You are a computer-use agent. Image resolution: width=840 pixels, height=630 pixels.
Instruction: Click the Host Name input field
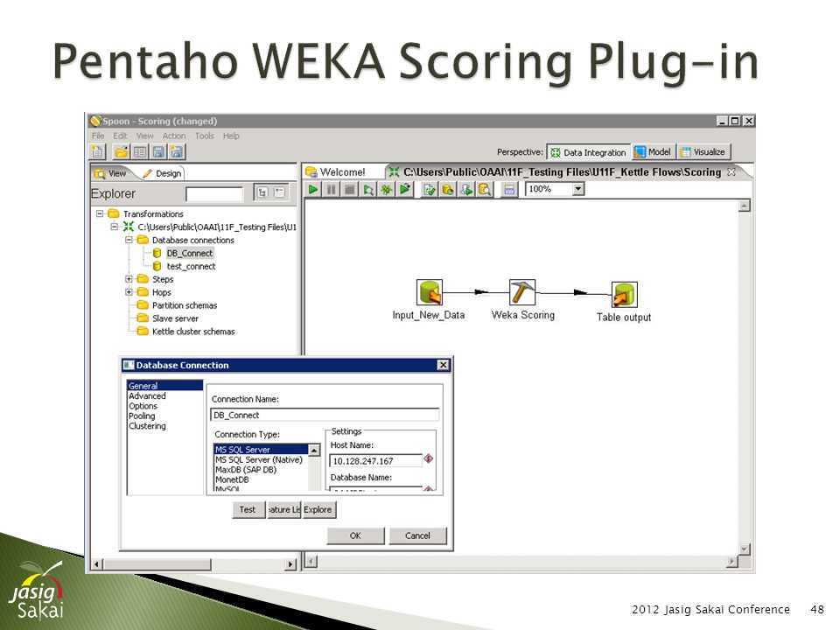376,461
